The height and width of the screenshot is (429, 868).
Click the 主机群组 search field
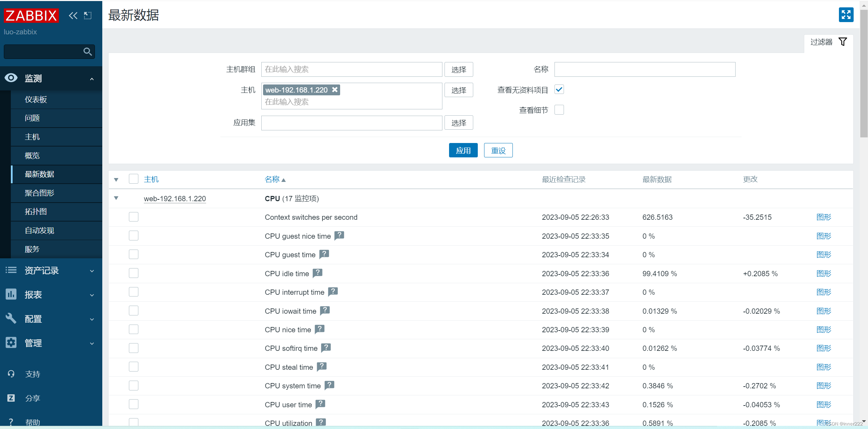click(352, 69)
